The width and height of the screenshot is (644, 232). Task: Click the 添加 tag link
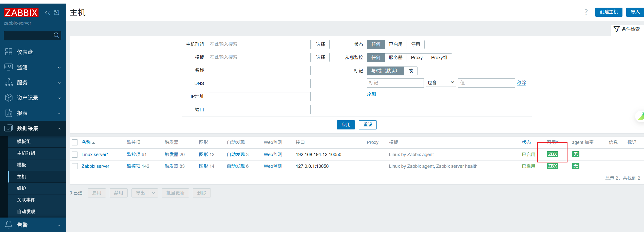coord(371,94)
